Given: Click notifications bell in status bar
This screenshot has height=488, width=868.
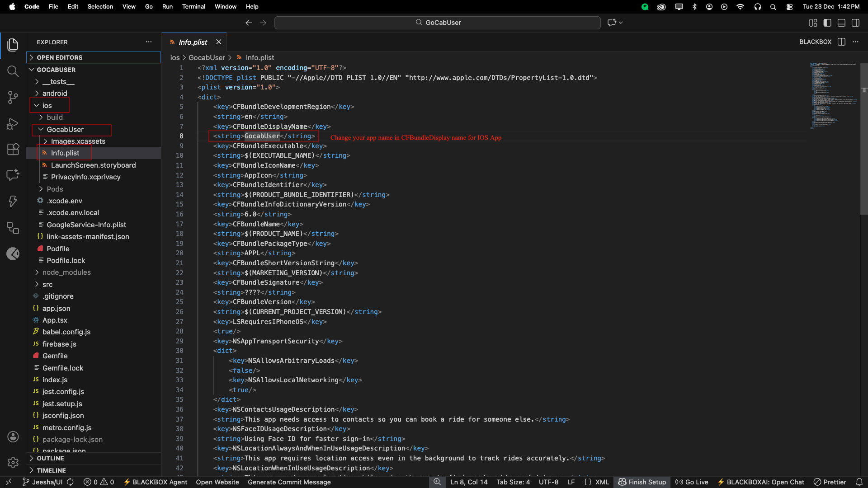Looking at the screenshot, I should click(x=859, y=482).
